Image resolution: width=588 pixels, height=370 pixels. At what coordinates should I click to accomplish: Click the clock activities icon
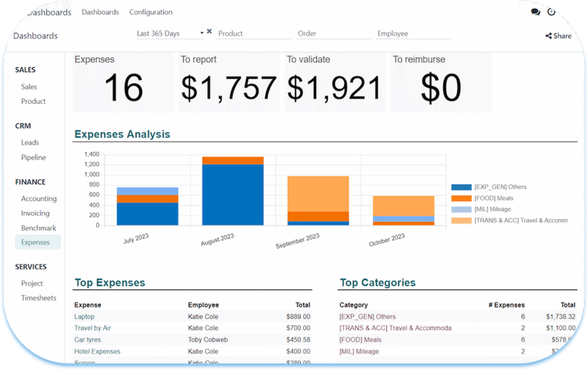[551, 12]
